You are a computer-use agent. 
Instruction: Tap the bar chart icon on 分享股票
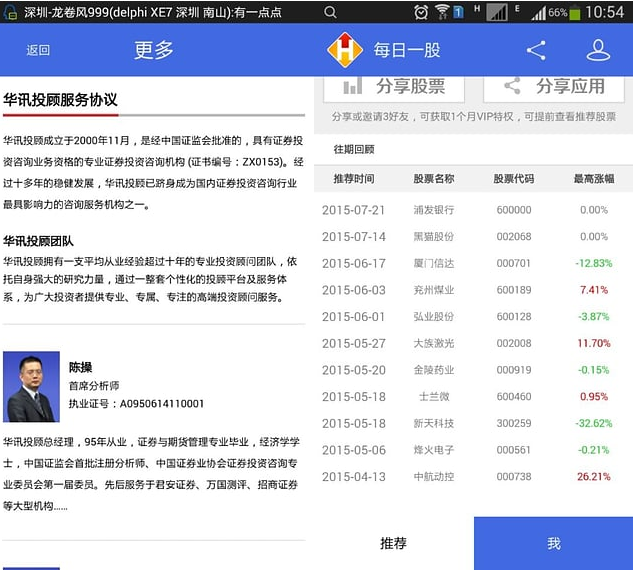click(352, 86)
